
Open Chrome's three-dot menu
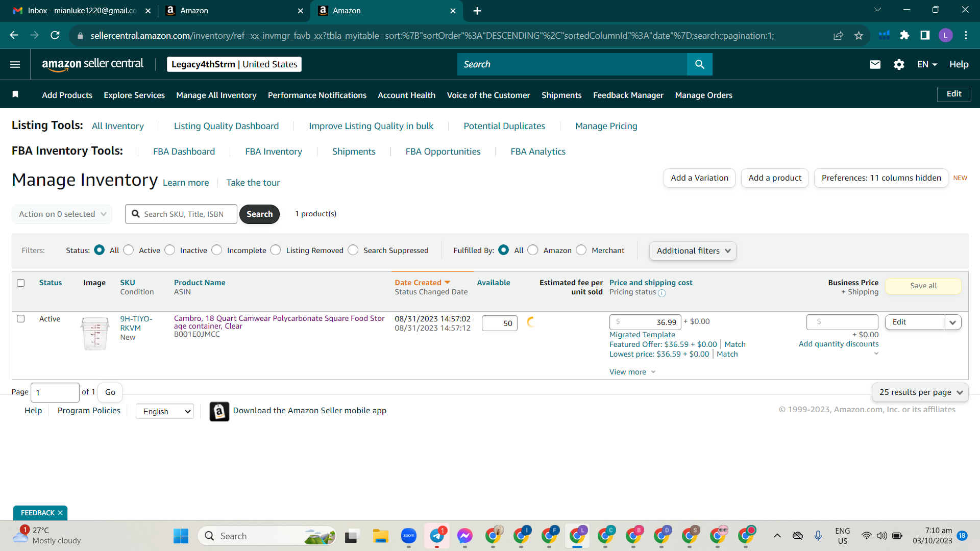966,35
